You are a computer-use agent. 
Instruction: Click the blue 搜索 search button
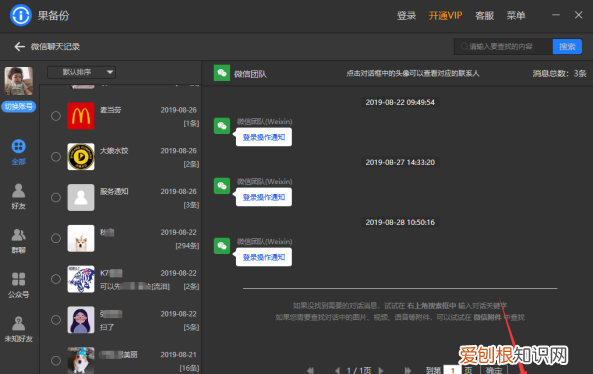click(567, 47)
